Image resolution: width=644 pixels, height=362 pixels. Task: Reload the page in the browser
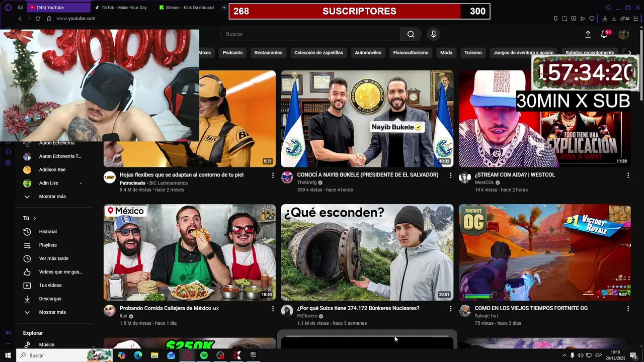(x=38, y=19)
